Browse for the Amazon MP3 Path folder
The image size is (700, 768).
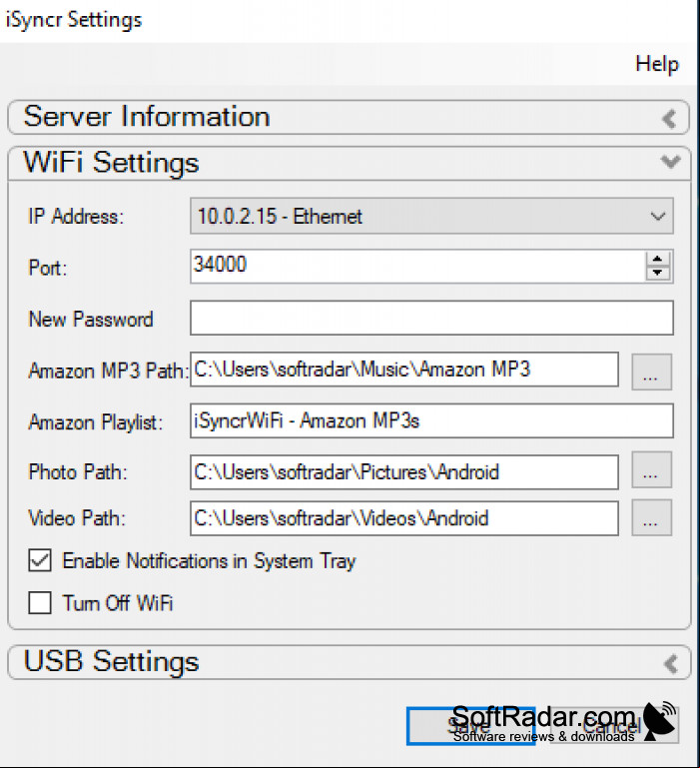(x=651, y=372)
